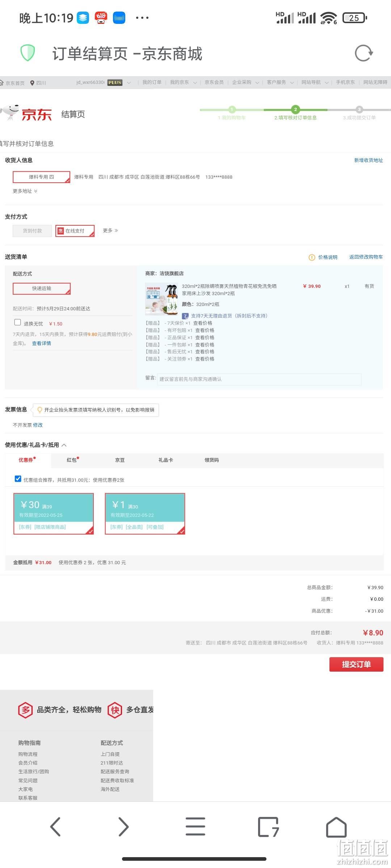Click 手机京东 in top bar
This screenshot has width=391, height=868.
pyautogui.click(x=345, y=82)
